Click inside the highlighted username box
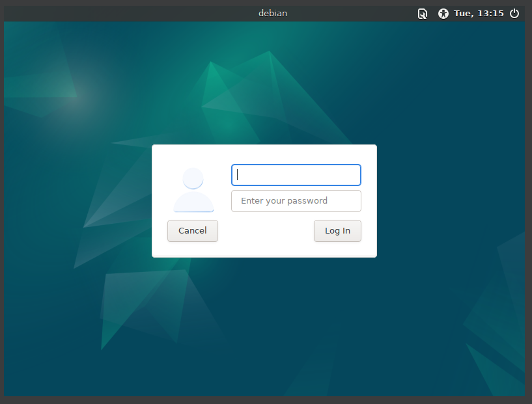532x404 pixels. click(x=296, y=175)
